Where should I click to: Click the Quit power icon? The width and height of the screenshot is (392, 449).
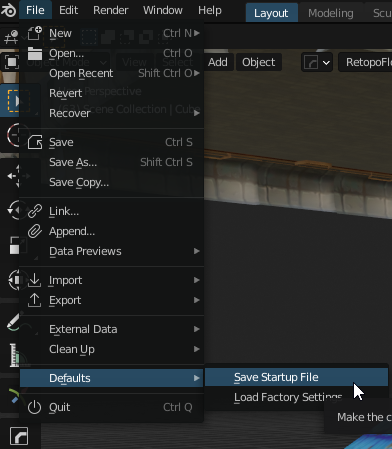[35, 407]
